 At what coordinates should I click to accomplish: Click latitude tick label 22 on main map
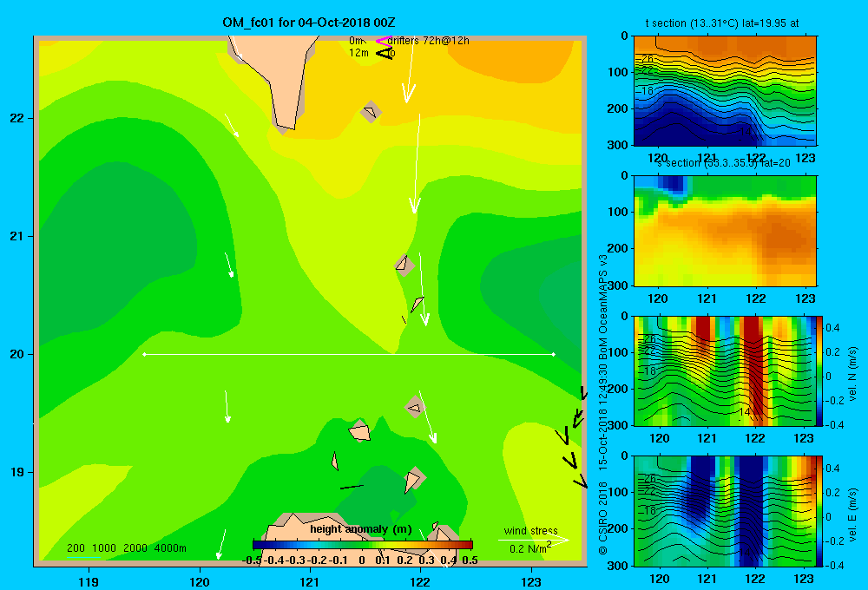[17, 118]
